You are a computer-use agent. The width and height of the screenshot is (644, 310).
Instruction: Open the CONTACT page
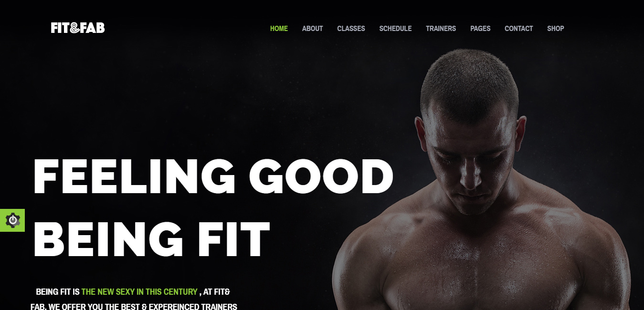518,29
